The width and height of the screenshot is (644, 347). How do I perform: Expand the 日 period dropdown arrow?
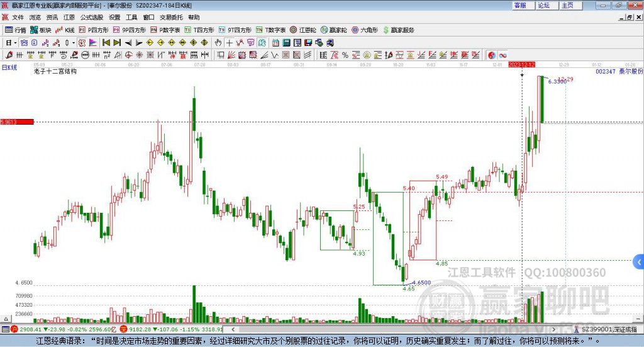tap(15, 43)
